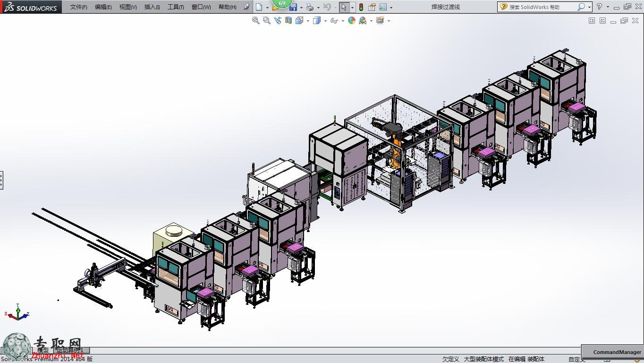Click the 焊接过渡线 document title
The width and height of the screenshot is (644, 363).
pos(445,7)
